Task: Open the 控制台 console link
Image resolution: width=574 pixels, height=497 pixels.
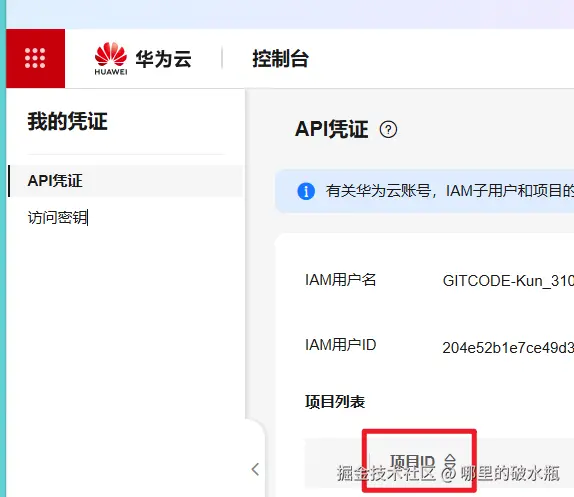Action: (x=280, y=59)
